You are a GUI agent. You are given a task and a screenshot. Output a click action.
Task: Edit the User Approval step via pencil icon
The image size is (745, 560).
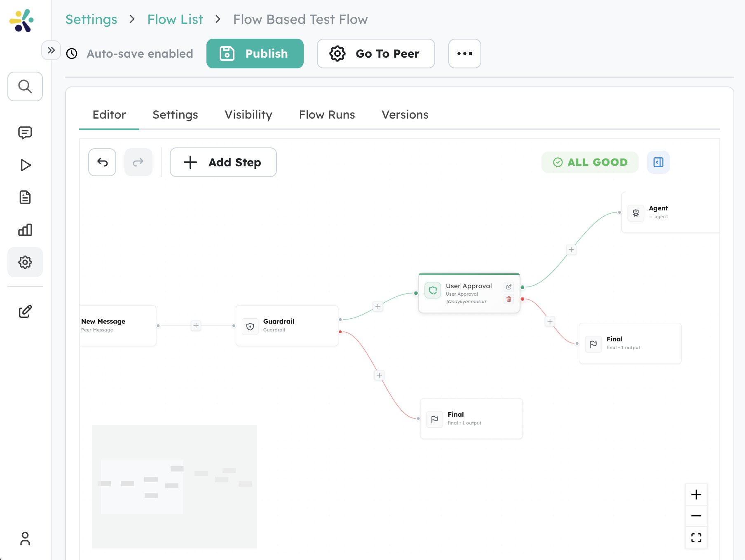click(508, 287)
